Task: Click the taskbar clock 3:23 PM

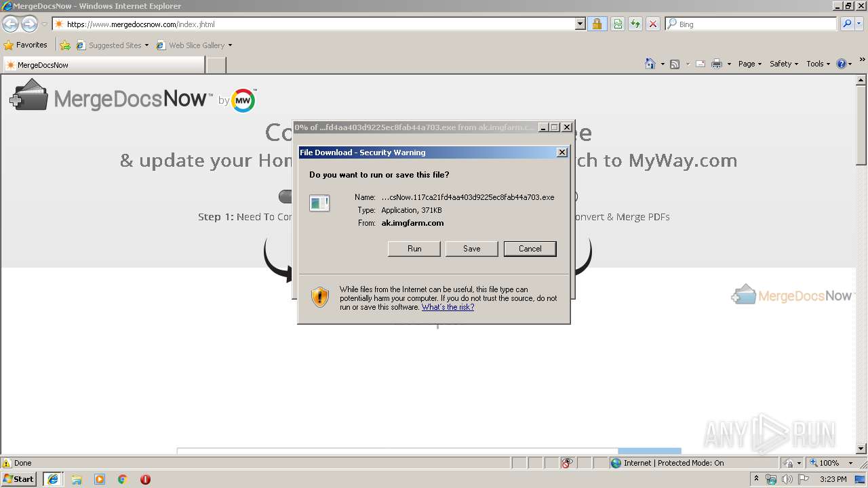Action: (x=833, y=479)
